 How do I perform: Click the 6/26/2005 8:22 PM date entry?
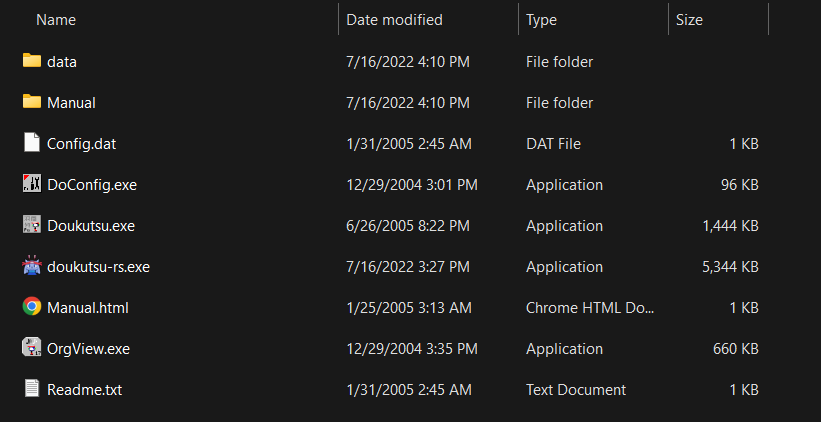point(408,226)
